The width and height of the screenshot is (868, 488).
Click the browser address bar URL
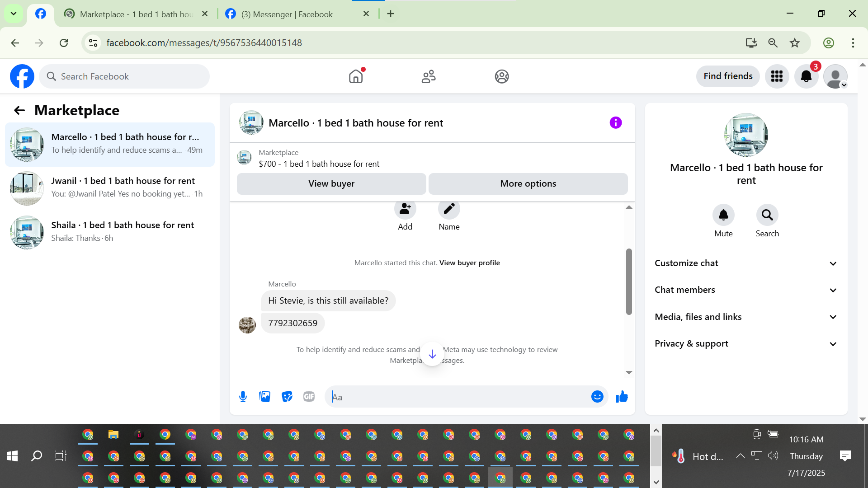point(204,43)
